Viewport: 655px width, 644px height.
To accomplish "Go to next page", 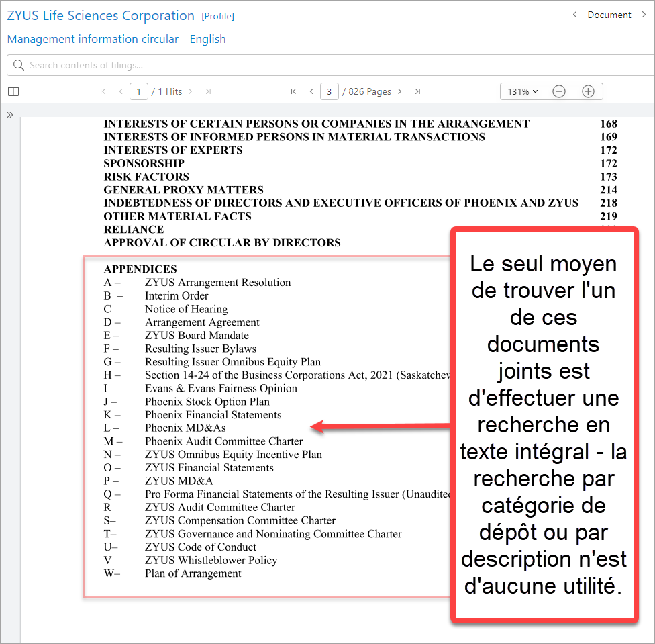I will [x=400, y=91].
